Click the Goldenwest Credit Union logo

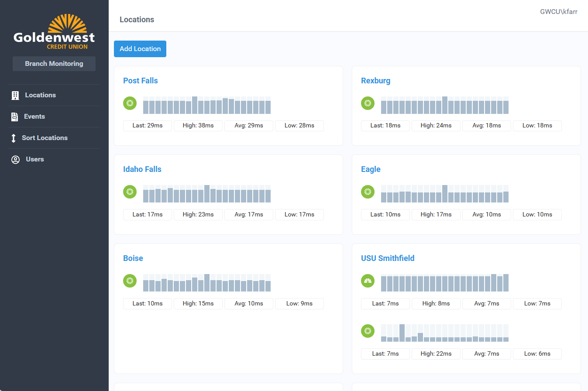pos(54,32)
